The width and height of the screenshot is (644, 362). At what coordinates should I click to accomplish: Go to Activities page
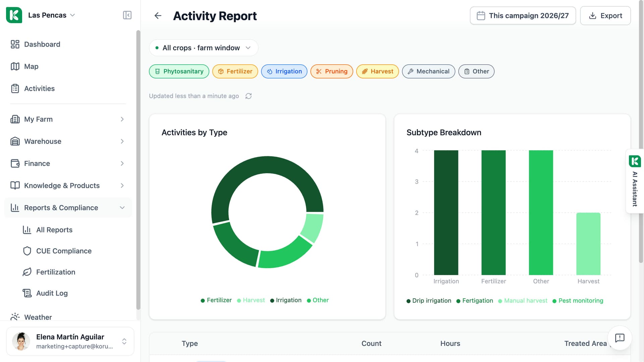[68, 88]
